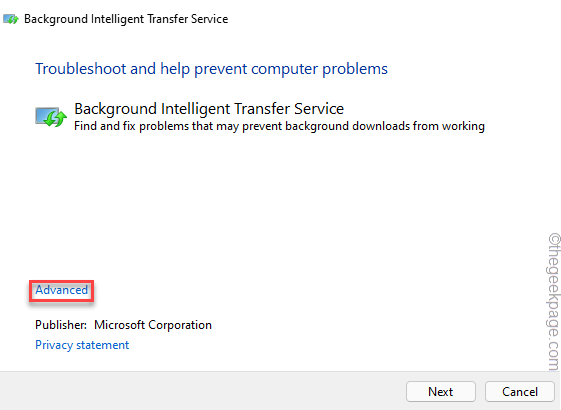The height and width of the screenshot is (410, 561).
Task: Click the red box highlighting Advanced
Action: (62, 291)
